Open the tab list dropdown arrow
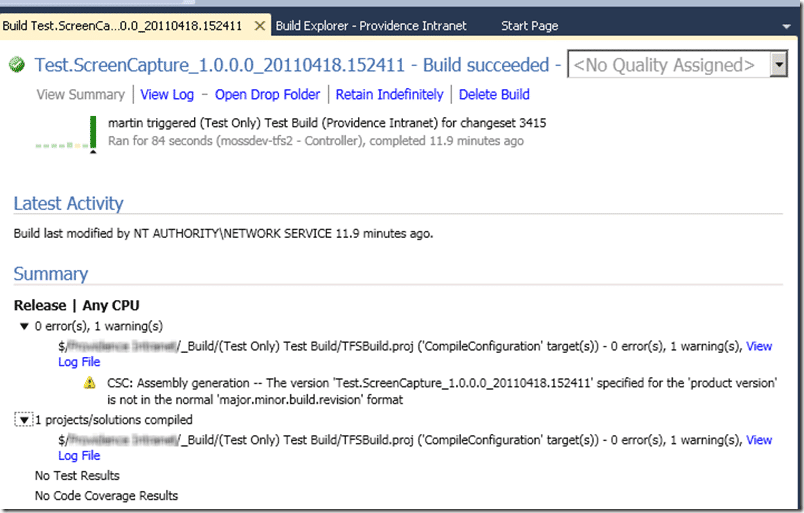The height and width of the screenshot is (513, 804). click(x=786, y=26)
